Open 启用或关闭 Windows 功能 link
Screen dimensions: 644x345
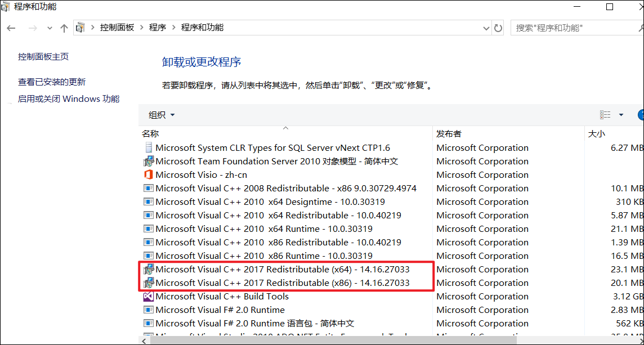(x=69, y=99)
